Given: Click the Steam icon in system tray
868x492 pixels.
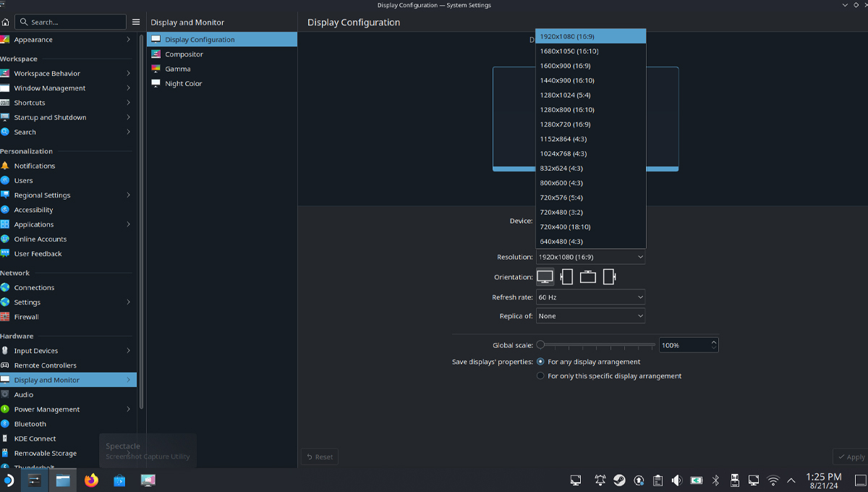Looking at the screenshot, I should [x=620, y=480].
